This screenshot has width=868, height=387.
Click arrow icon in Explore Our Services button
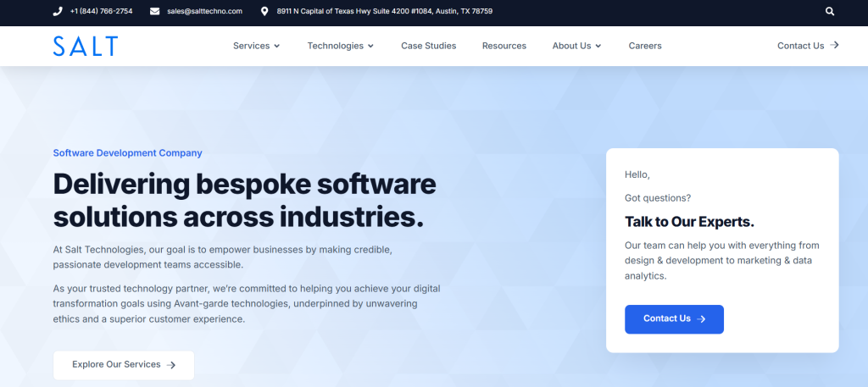click(171, 365)
